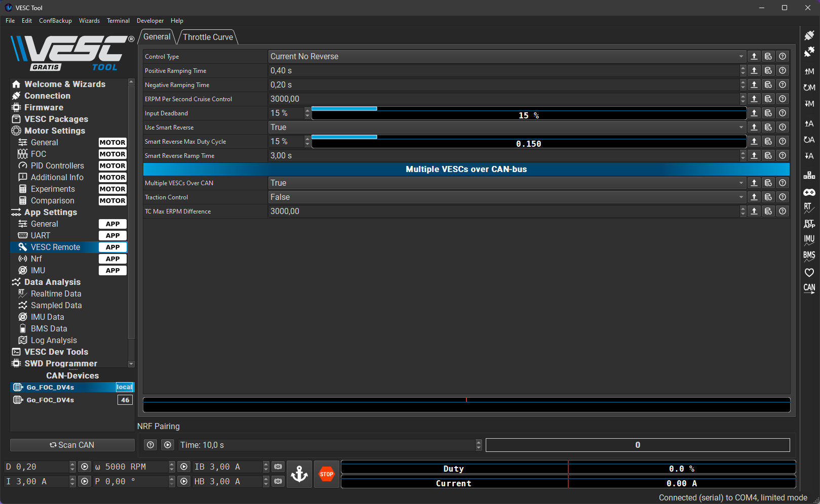Read current value for Control Type row

pos(754,56)
